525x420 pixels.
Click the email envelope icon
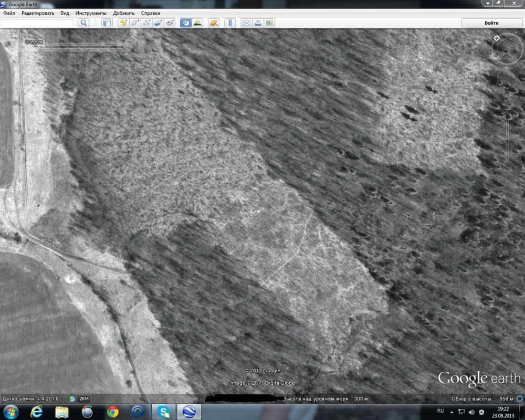(x=246, y=23)
